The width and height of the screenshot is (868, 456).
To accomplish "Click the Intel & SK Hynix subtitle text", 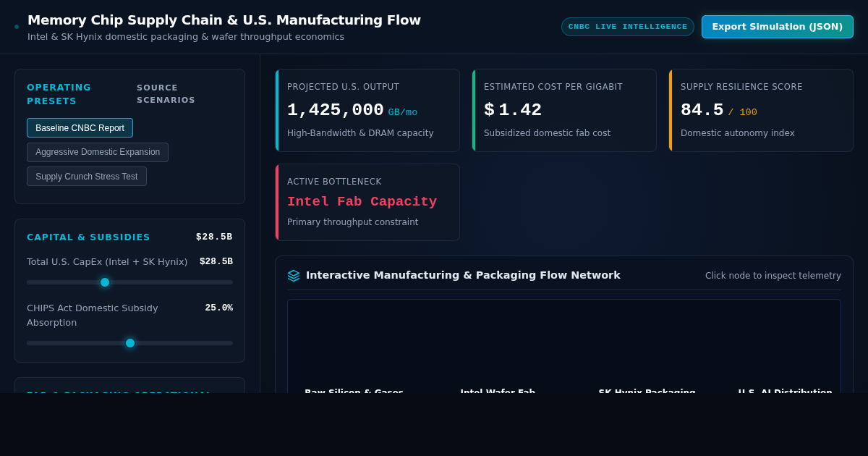I will click(x=186, y=37).
